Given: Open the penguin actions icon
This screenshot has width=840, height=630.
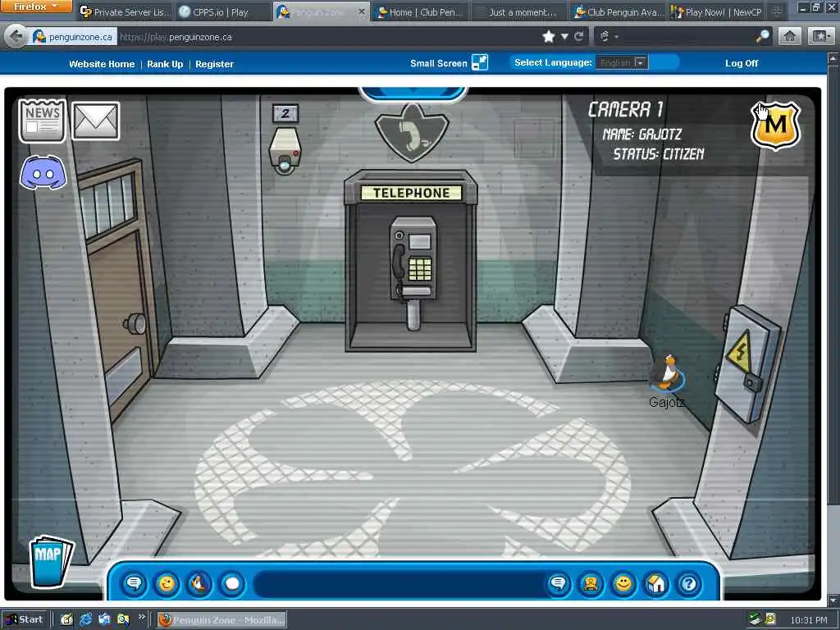Looking at the screenshot, I should (x=199, y=583).
